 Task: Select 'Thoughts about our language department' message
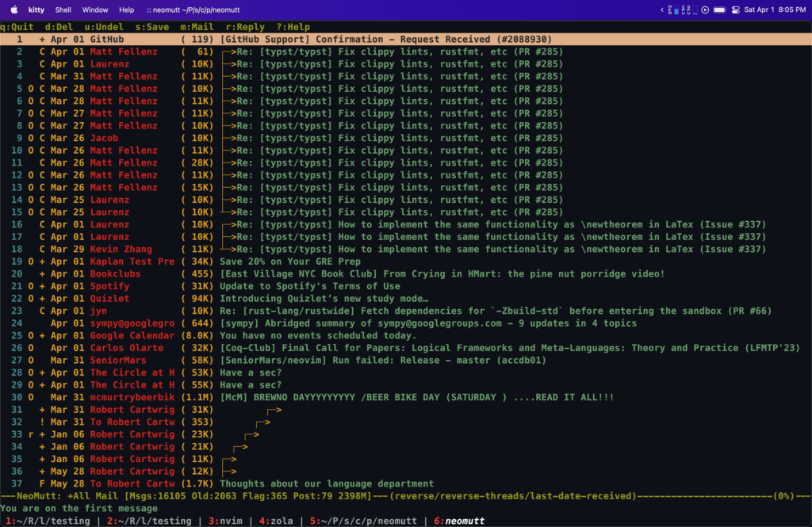[406, 484]
